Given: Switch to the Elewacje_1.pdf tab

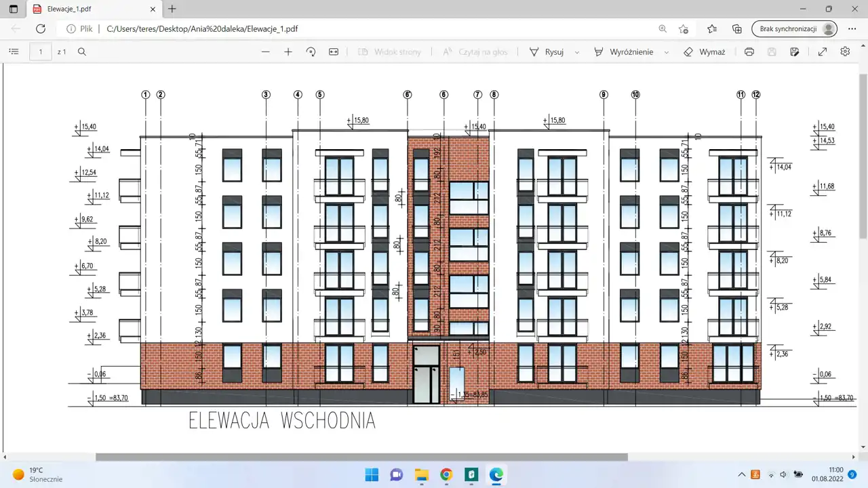Looking at the screenshot, I should click(x=88, y=9).
